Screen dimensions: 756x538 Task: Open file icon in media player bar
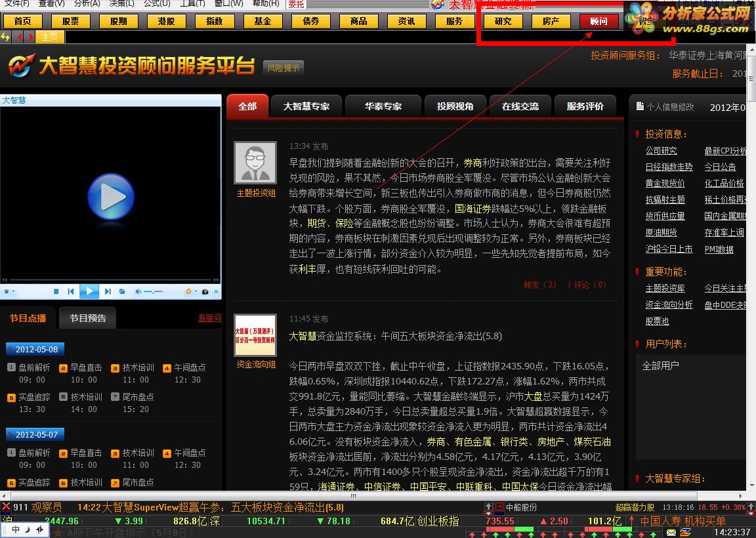122,291
